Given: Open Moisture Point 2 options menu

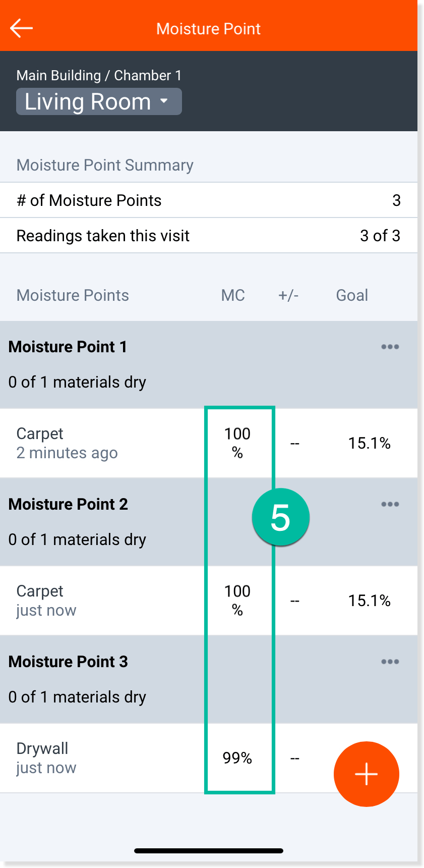Looking at the screenshot, I should (390, 505).
